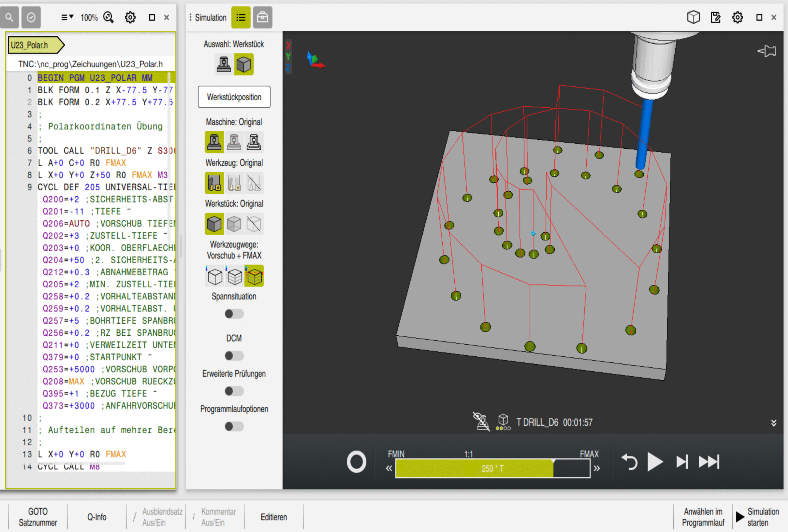
Task: Expand the status bar double chevron
Action: coord(774,422)
